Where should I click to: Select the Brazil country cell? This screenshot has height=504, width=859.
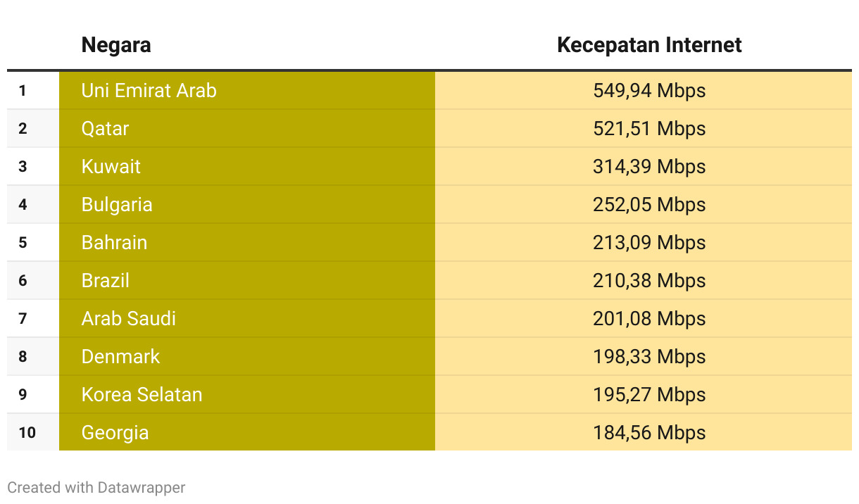(247, 280)
